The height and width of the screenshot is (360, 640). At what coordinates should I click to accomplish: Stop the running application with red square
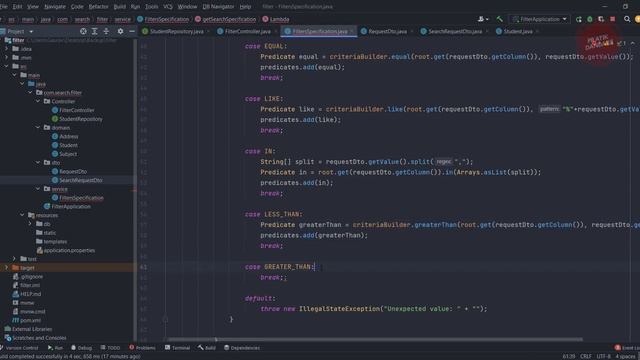613,19
